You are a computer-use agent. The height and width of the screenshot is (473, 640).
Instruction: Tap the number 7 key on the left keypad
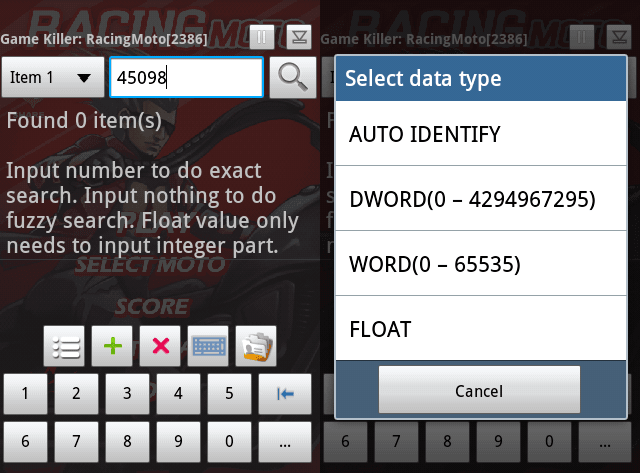point(76,442)
